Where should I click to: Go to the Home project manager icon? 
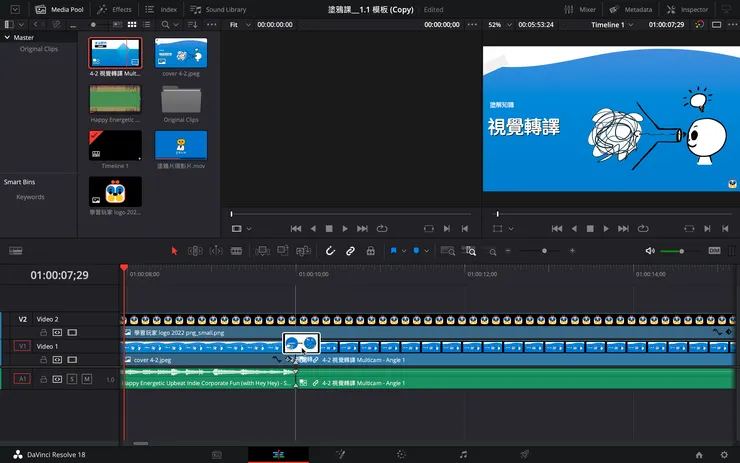[x=699, y=454]
